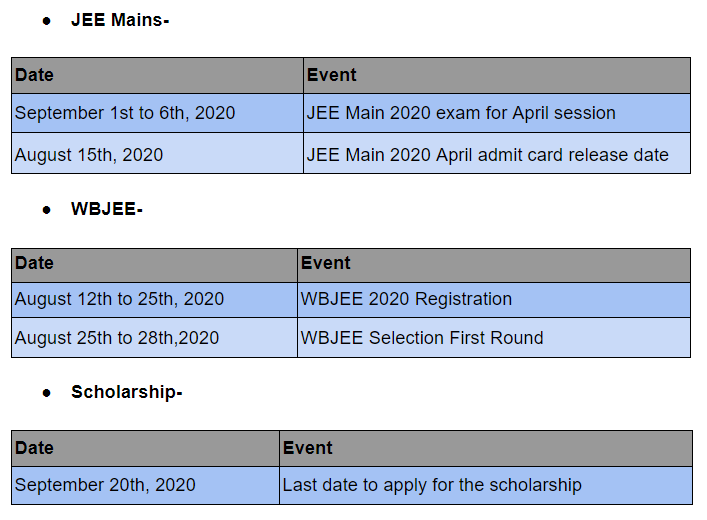The image size is (707, 520).
Task: Click the bullet point beside JEE Mains
Action: pyautogui.click(x=46, y=20)
